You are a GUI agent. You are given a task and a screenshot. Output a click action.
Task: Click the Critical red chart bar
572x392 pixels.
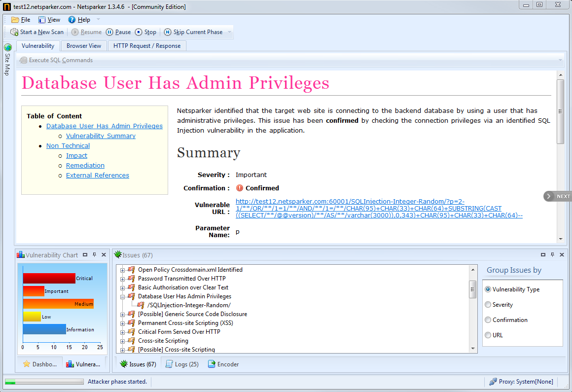tap(49, 278)
